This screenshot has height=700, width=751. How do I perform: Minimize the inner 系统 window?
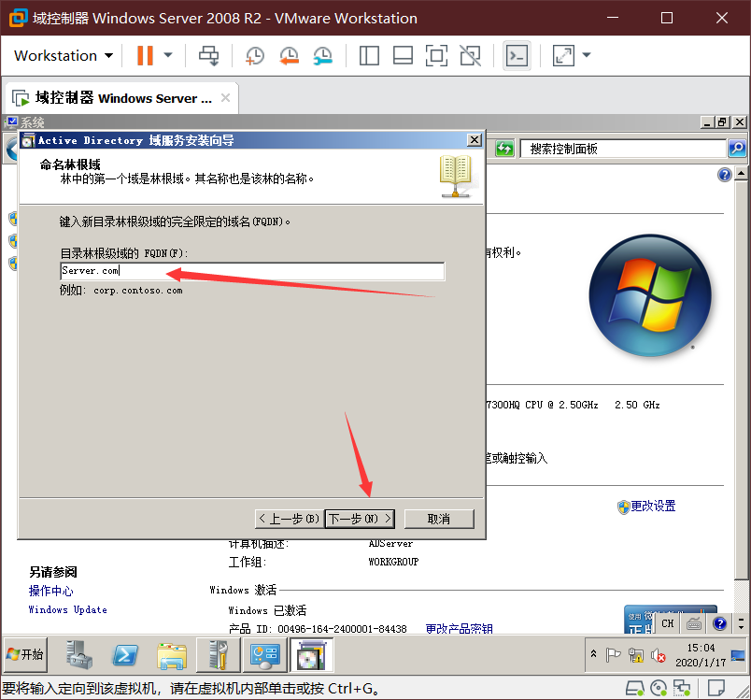click(x=707, y=122)
